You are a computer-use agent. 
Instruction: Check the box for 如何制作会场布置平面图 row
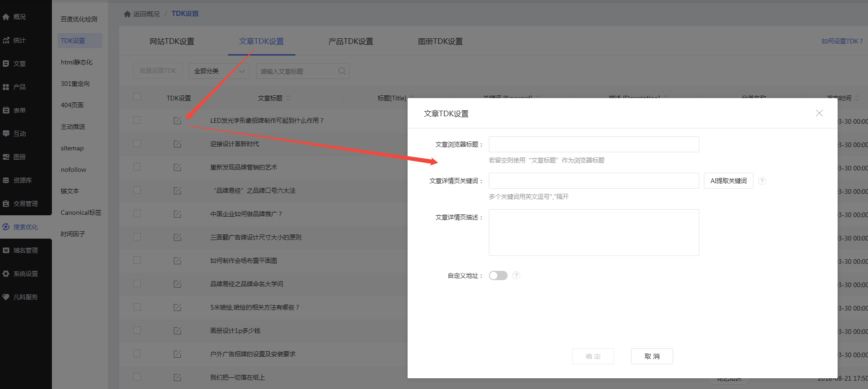pyautogui.click(x=137, y=260)
